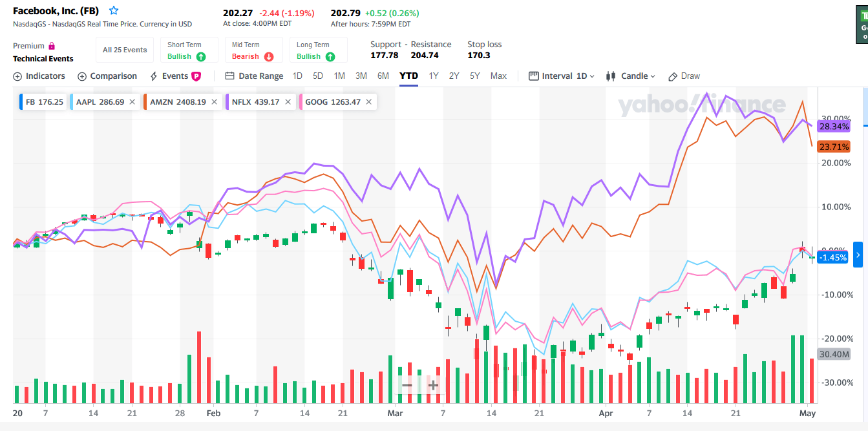
Task: Open the Short Term Bullish card
Action: coord(189,50)
